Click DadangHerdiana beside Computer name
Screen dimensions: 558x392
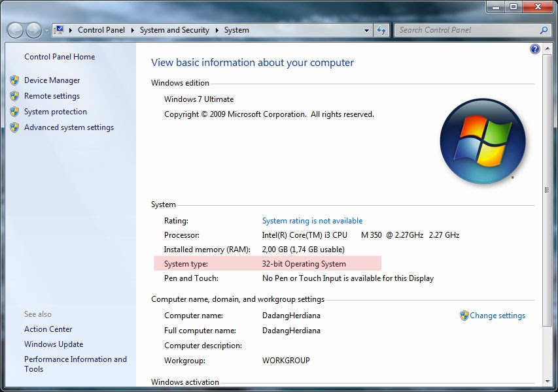click(291, 316)
